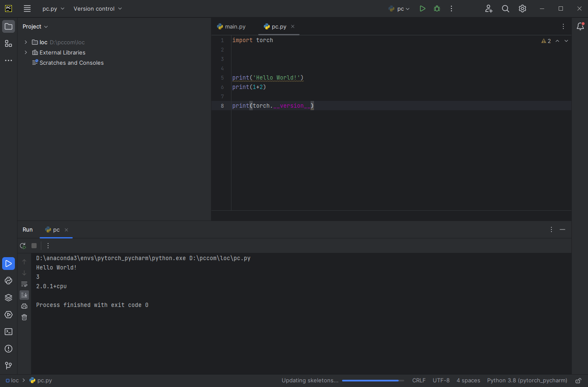Click the Stop process button
The height and width of the screenshot is (387, 588).
coord(34,246)
